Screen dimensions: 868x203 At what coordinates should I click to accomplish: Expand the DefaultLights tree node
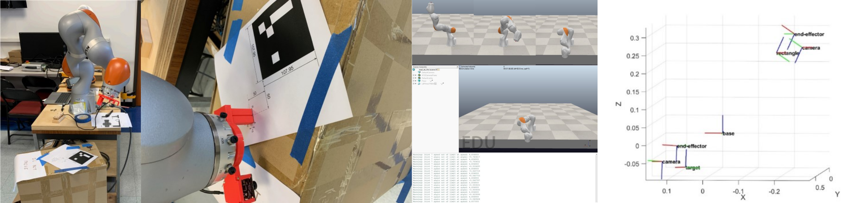(413, 78)
